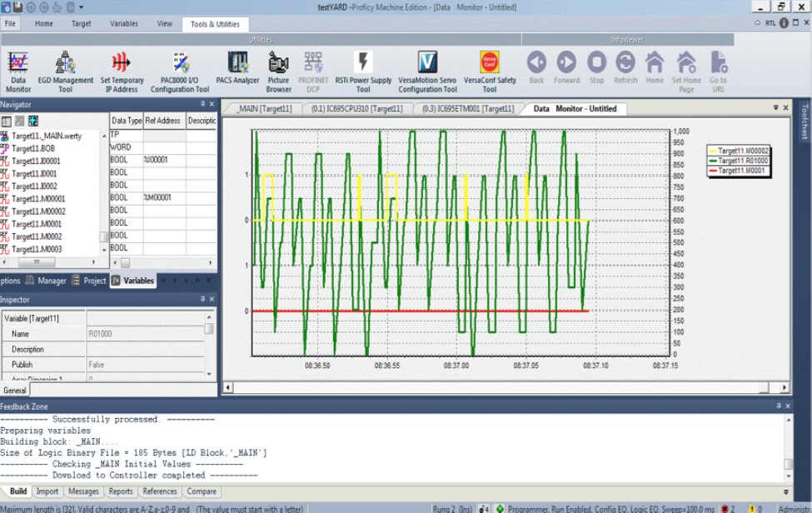Click the green diamond status icon

click(x=500, y=509)
